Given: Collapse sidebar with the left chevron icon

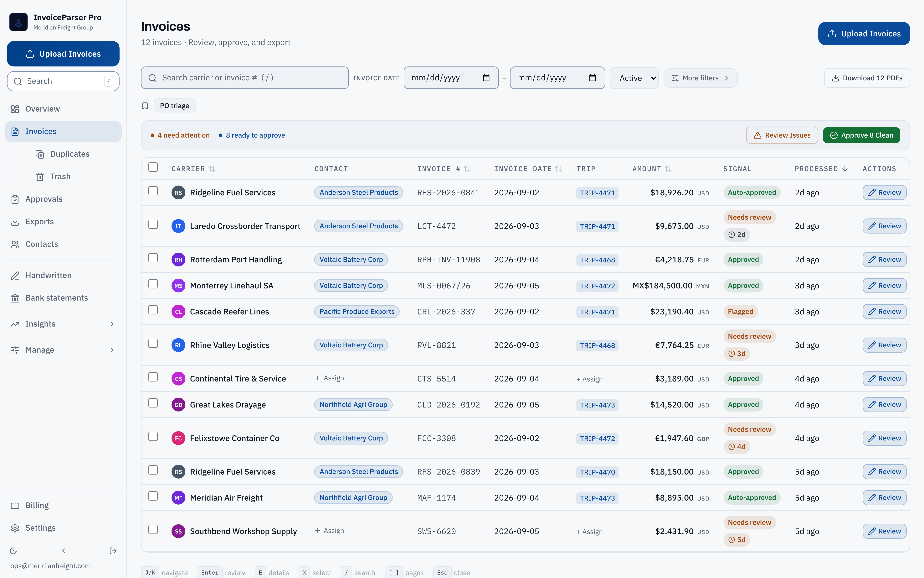Looking at the screenshot, I should pos(63,551).
